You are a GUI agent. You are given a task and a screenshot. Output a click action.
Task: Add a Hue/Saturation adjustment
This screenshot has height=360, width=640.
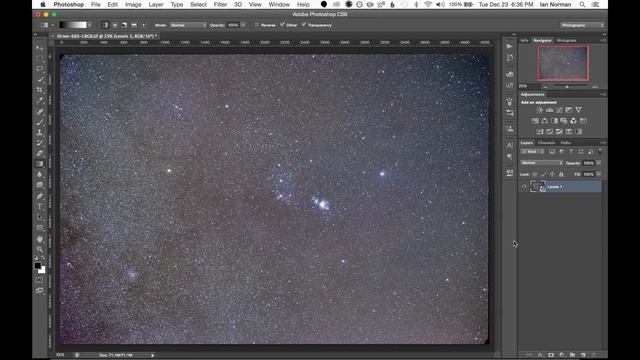[535, 121]
